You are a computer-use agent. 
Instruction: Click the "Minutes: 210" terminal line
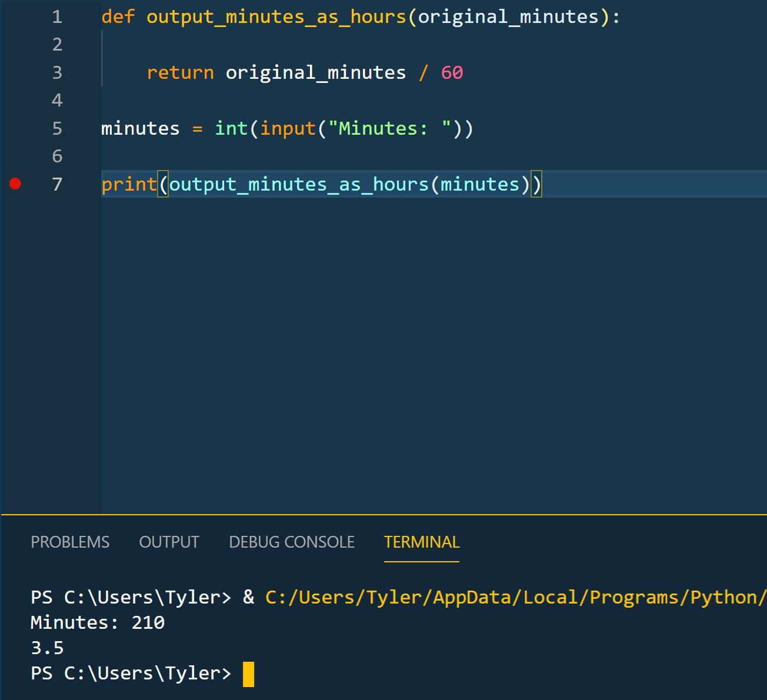click(98, 622)
